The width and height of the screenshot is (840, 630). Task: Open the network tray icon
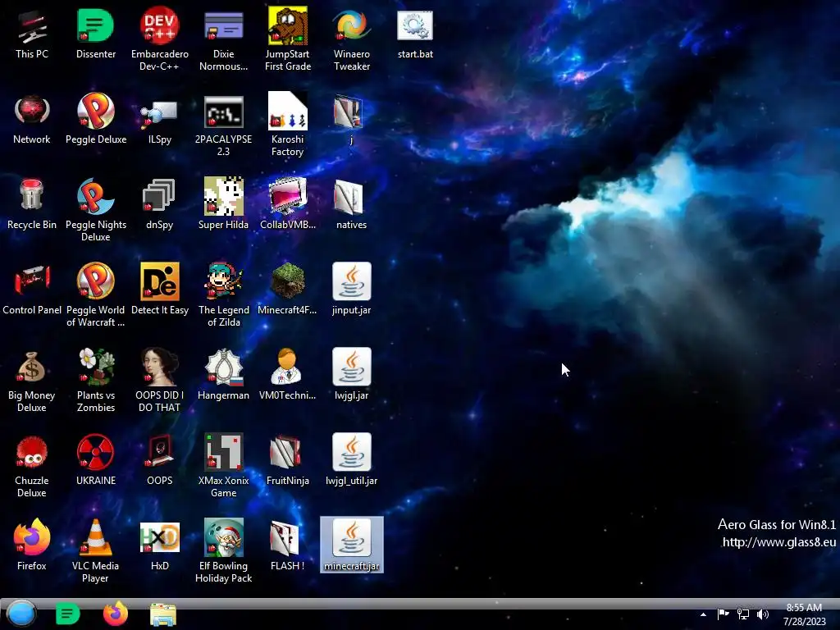[x=743, y=614]
